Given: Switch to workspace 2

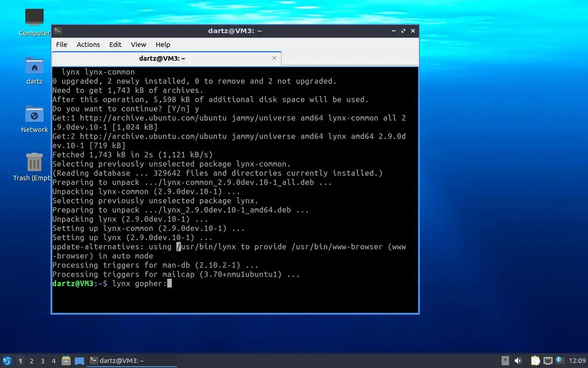Looking at the screenshot, I should [31, 361].
